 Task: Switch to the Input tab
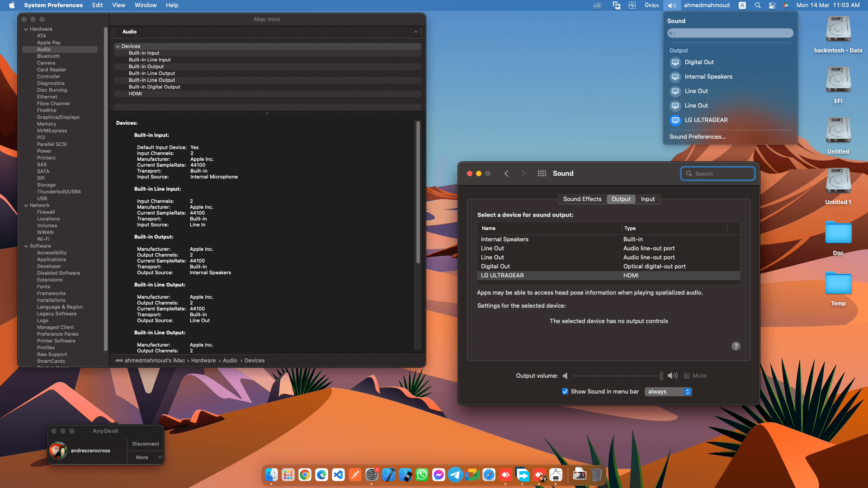(647, 199)
